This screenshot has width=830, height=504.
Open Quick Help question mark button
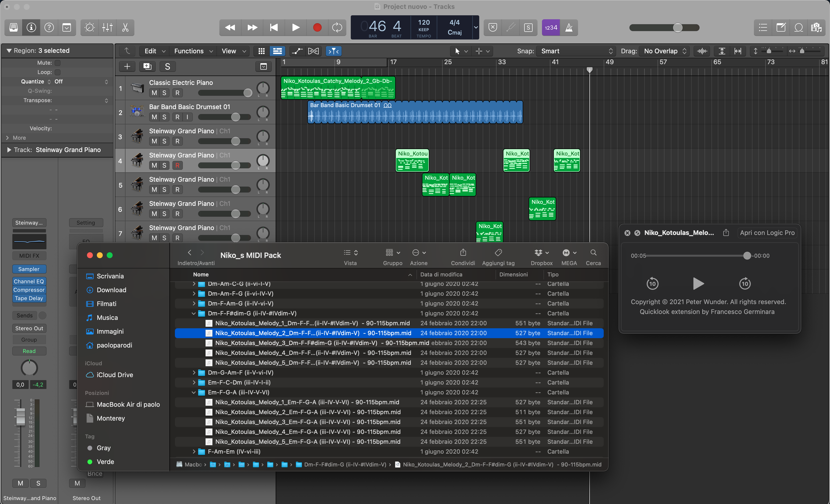coord(49,27)
